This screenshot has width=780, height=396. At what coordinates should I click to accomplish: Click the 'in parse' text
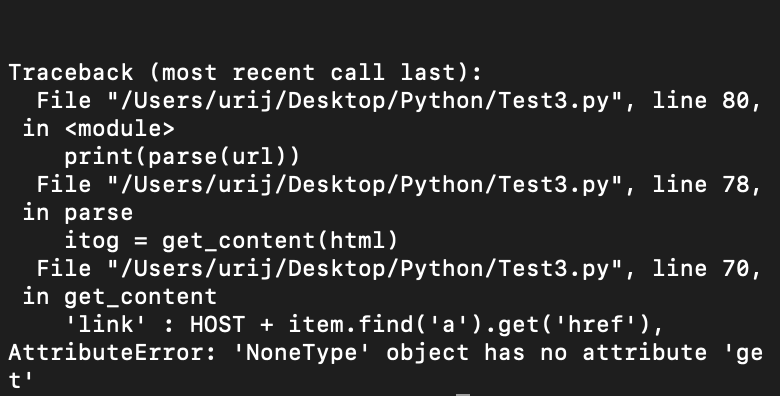[x=78, y=213]
